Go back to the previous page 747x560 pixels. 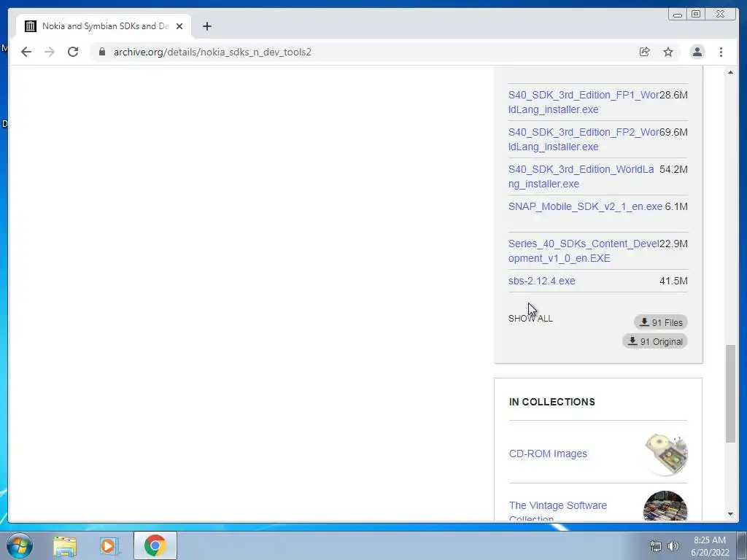26,52
